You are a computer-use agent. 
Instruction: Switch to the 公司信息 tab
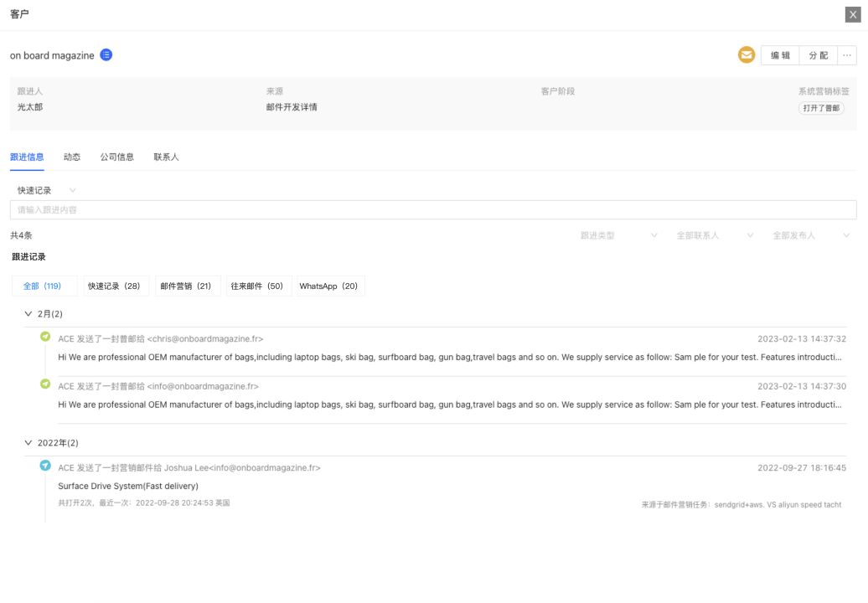point(116,157)
